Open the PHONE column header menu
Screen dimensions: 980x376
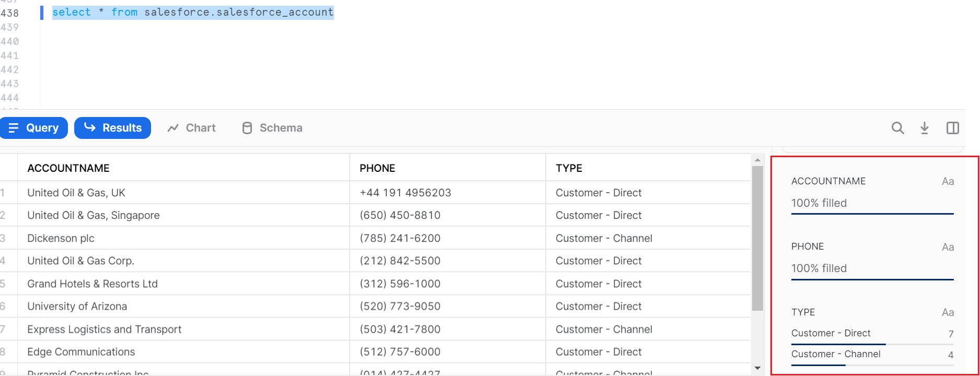pyautogui.click(x=377, y=168)
